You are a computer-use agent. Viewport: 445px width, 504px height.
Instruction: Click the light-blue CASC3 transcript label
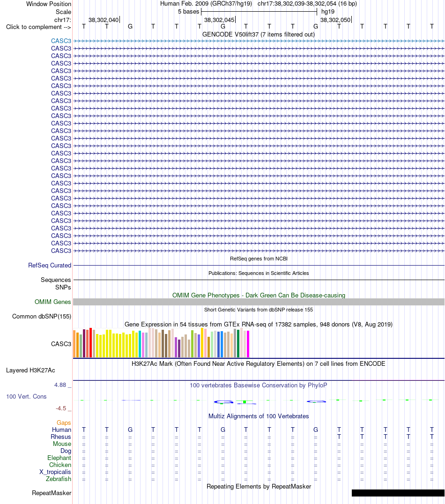pos(61,41)
